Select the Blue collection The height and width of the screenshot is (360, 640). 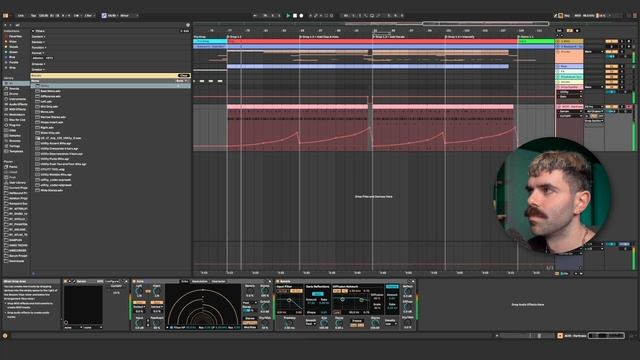pos(12,57)
